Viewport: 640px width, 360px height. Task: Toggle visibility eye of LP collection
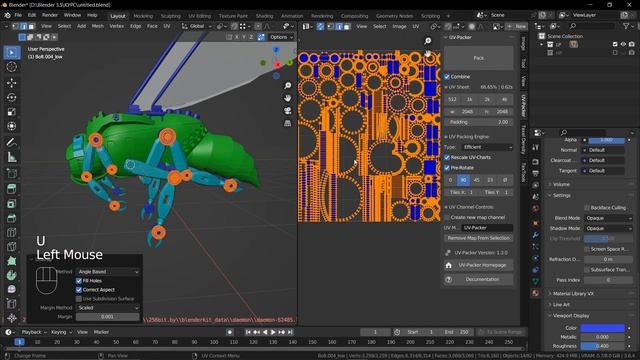tap(623, 44)
